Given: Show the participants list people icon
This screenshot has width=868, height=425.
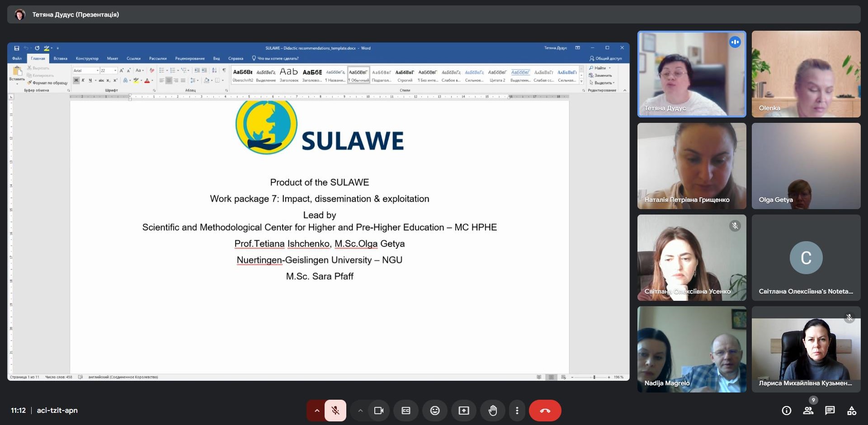Looking at the screenshot, I should click(x=808, y=411).
